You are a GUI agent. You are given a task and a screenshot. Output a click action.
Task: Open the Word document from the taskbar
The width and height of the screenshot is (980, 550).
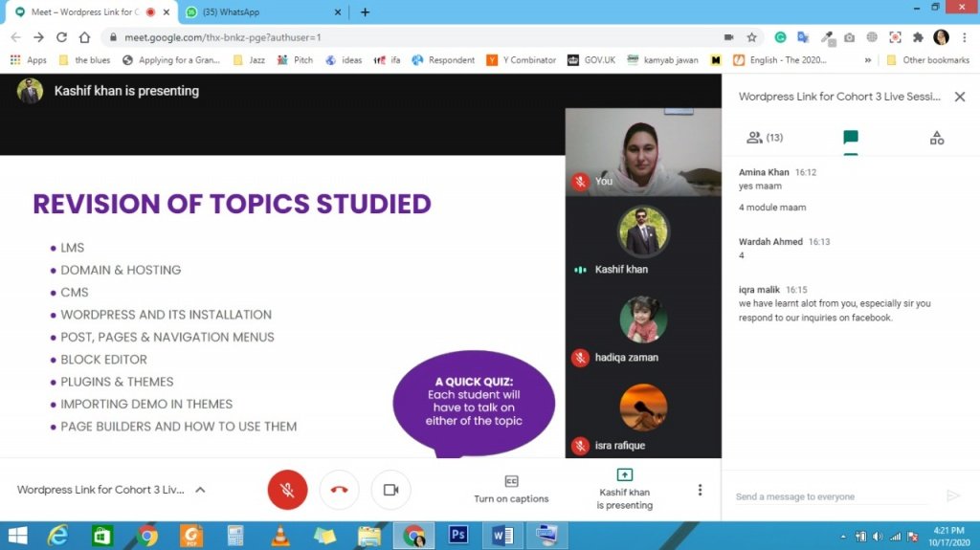coord(502,536)
